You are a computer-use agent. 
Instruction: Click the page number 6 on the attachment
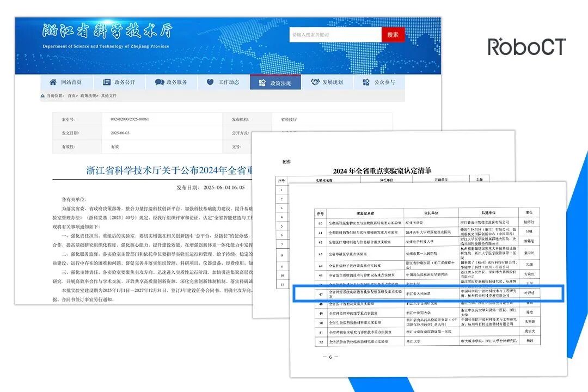[x=330, y=358]
